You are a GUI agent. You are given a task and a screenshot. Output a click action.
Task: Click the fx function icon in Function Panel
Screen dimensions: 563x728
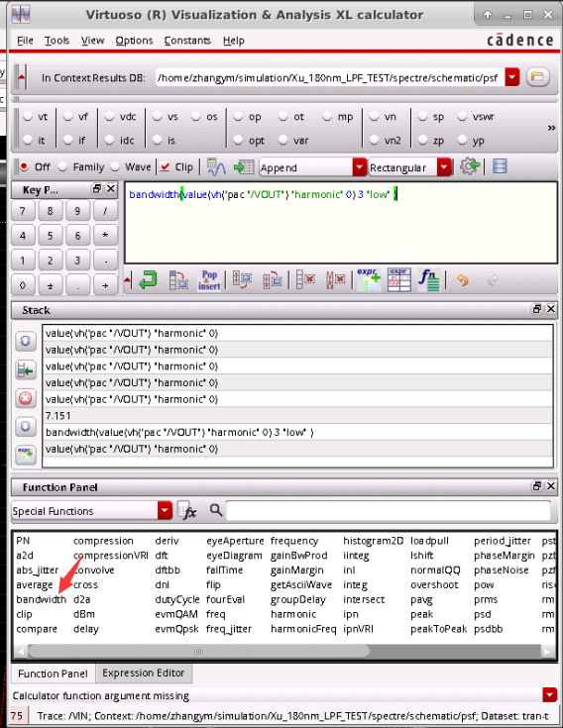coord(186,511)
